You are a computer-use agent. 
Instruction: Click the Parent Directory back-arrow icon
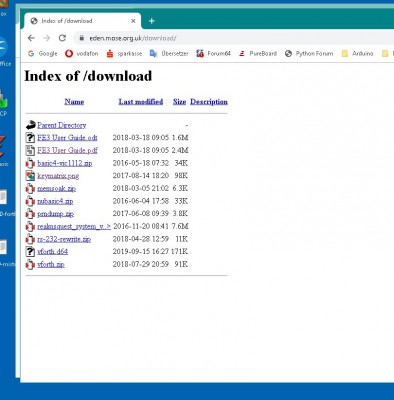point(30,125)
